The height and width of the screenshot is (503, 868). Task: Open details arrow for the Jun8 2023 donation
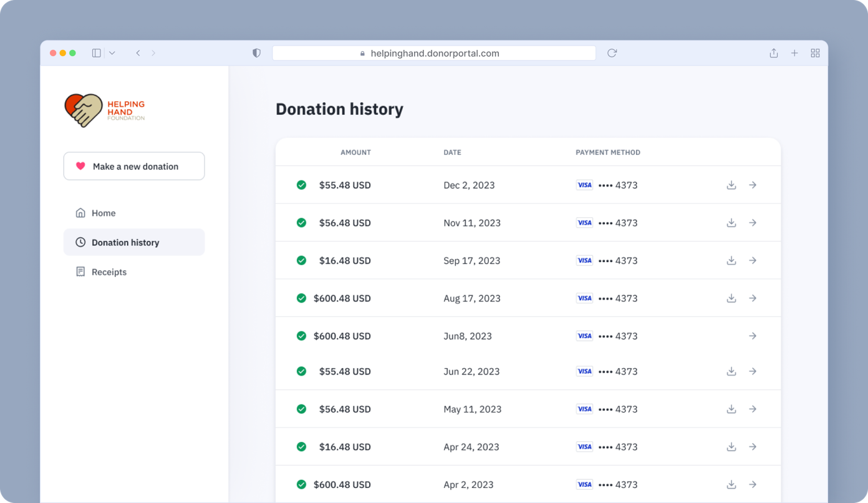[753, 335]
